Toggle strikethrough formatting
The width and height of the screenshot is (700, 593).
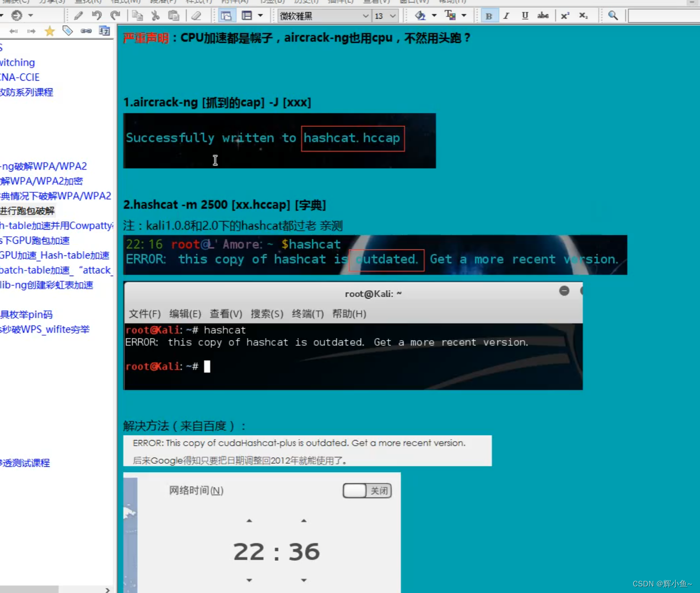click(543, 16)
